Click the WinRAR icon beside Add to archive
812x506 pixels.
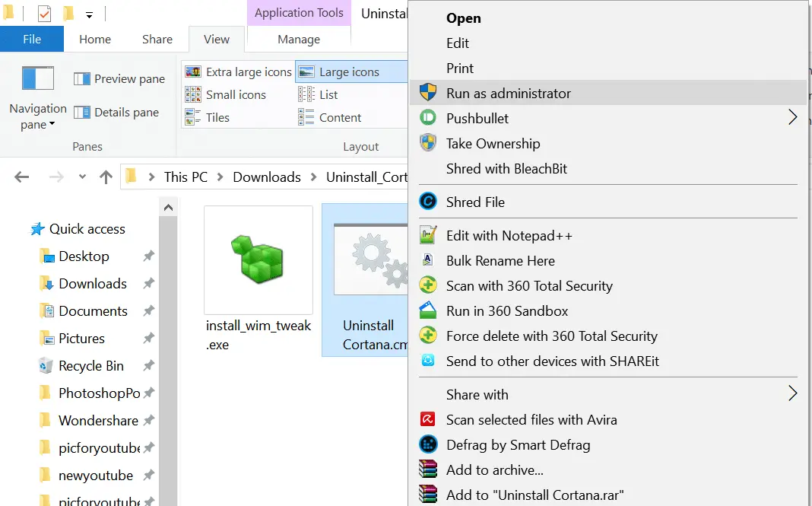[428, 469]
